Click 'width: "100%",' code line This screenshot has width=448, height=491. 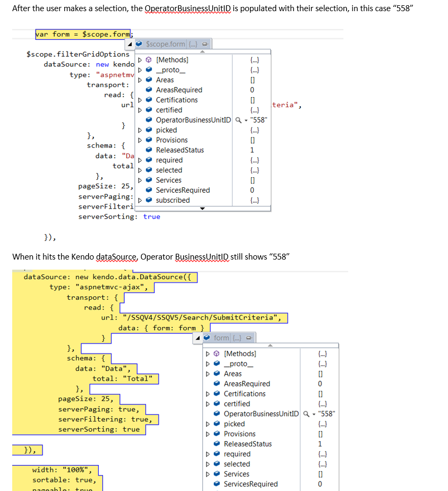pos(62,470)
